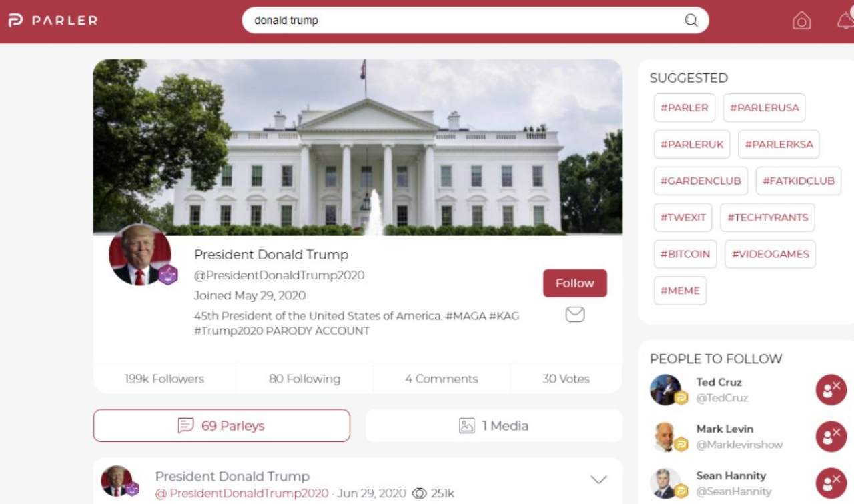Click the purple badge on profile avatar

168,275
